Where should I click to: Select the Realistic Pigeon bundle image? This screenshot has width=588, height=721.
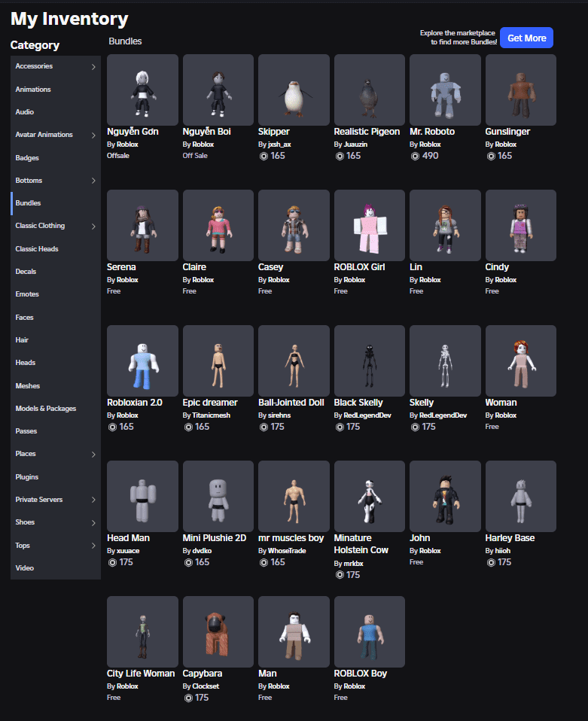click(x=369, y=90)
